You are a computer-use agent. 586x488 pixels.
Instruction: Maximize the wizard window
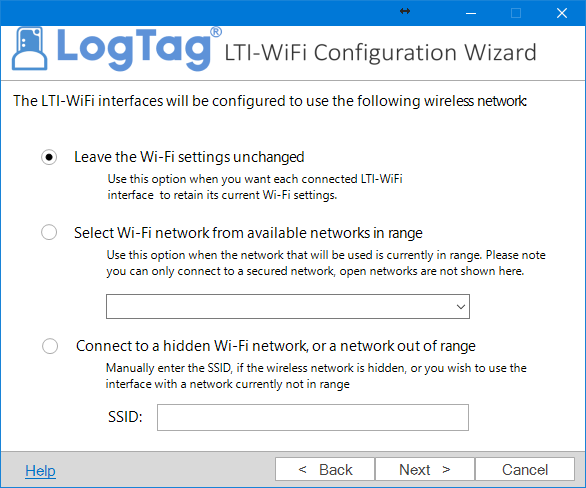[x=516, y=13]
